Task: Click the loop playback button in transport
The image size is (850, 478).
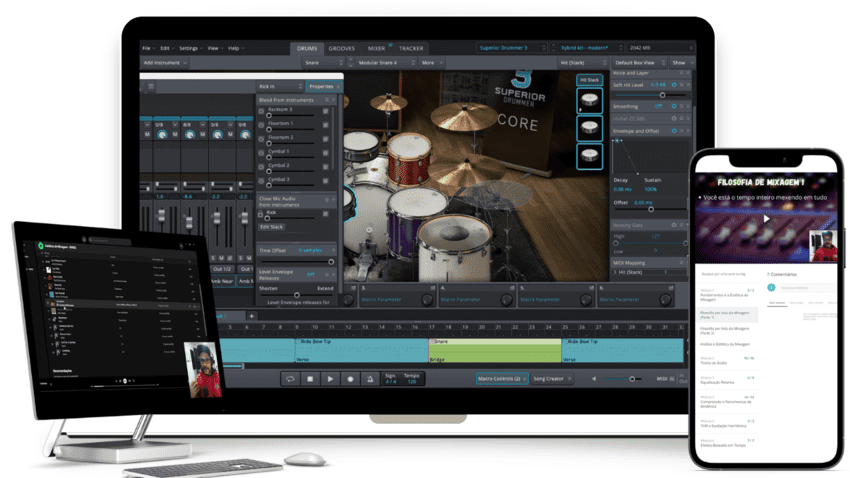Action: coord(290,379)
